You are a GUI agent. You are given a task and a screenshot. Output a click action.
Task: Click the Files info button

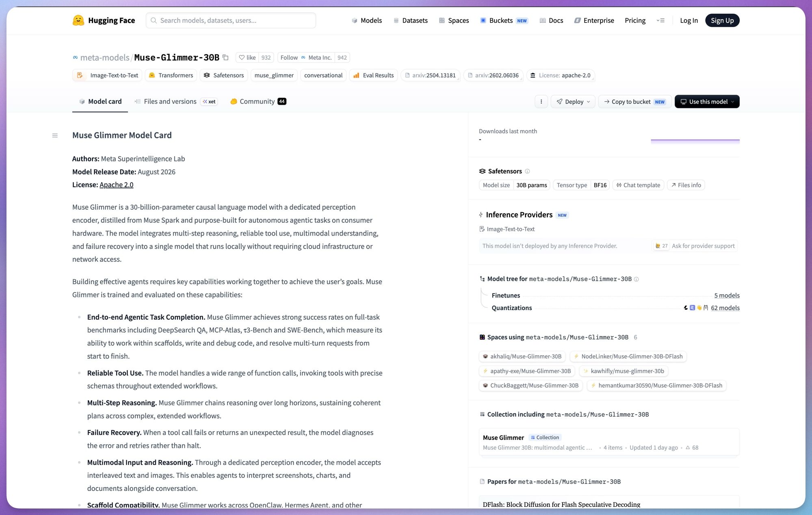click(686, 185)
